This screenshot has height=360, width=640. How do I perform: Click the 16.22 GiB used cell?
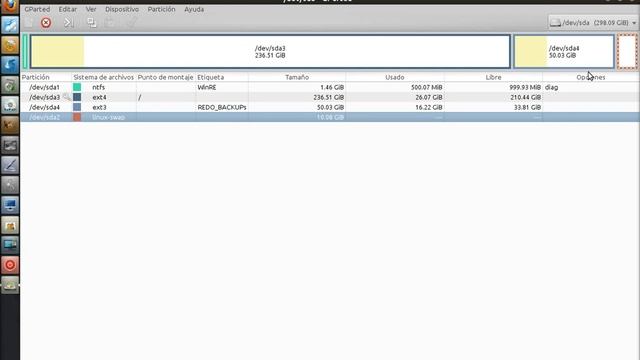429,107
